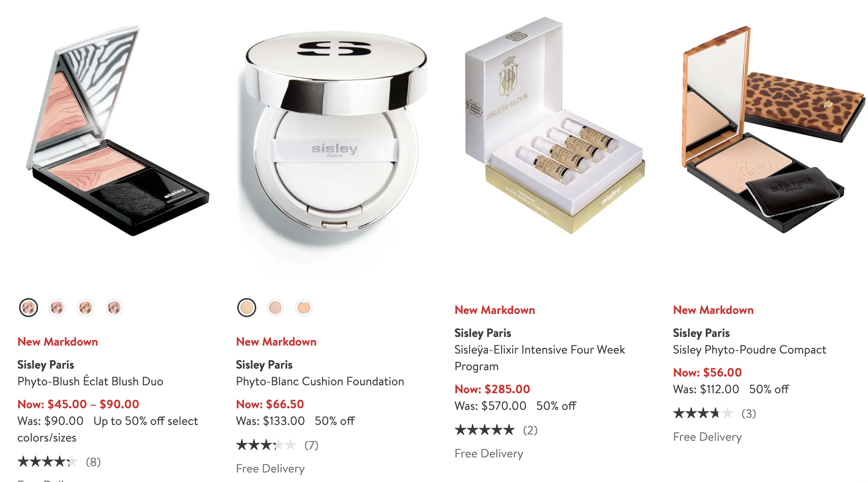This screenshot has width=868, height=482.
Task: Click the Sisley Paris brand above Phyto-Poudre Compact
Action: click(x=701, y=333)
